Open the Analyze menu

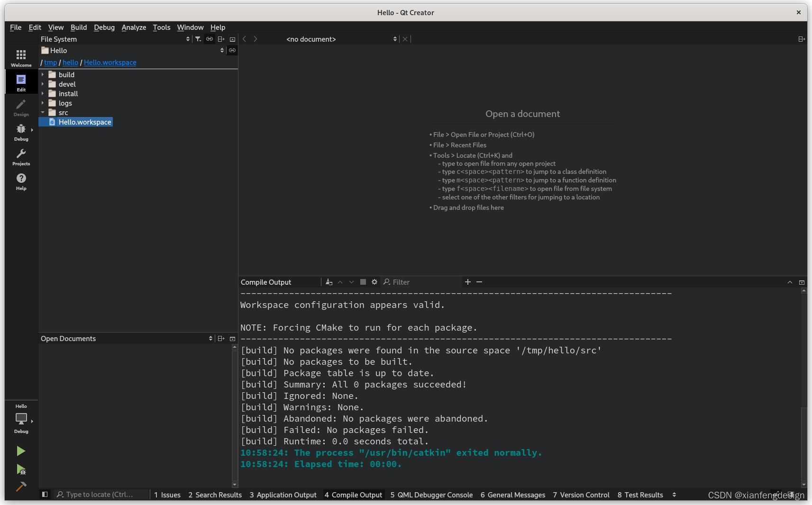click(134, 27)
